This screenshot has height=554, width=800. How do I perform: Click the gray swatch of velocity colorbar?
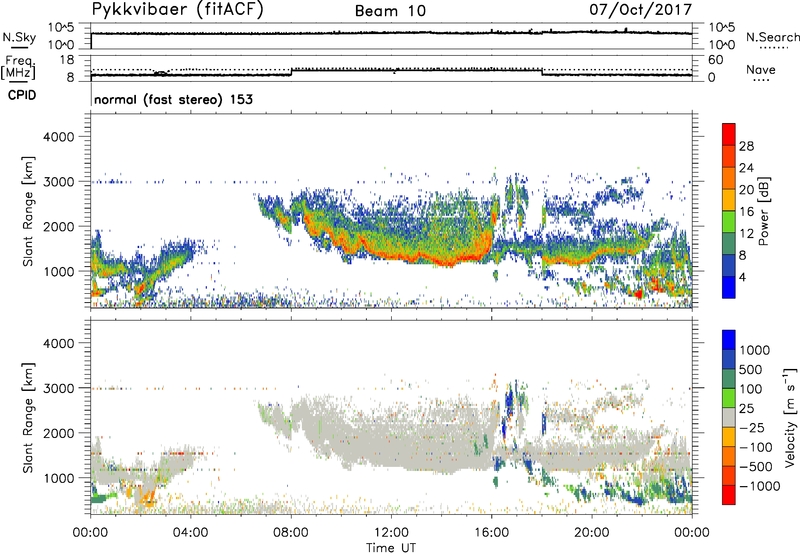coord(729,418)
